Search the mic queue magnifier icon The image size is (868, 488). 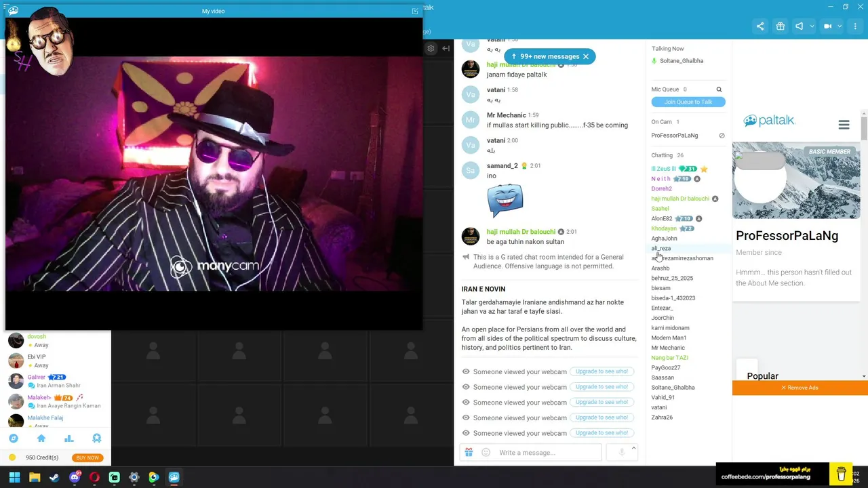[x=719, y=89]
